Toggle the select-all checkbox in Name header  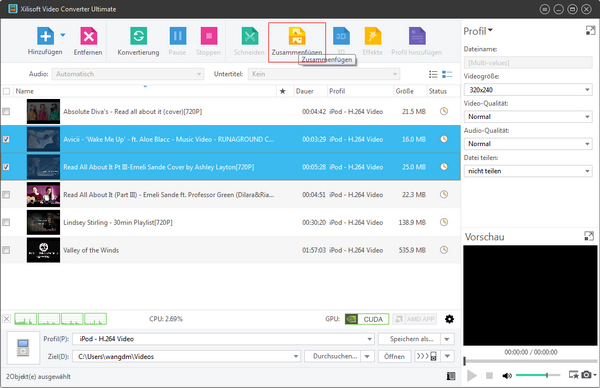[7, 91]
